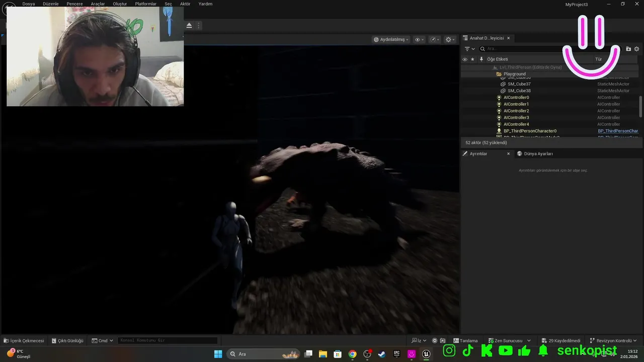Viewport: 644px width, 362px height.
Task: Open Epic Games Launcher from the taskbar
Action: (x=396, y=354)
